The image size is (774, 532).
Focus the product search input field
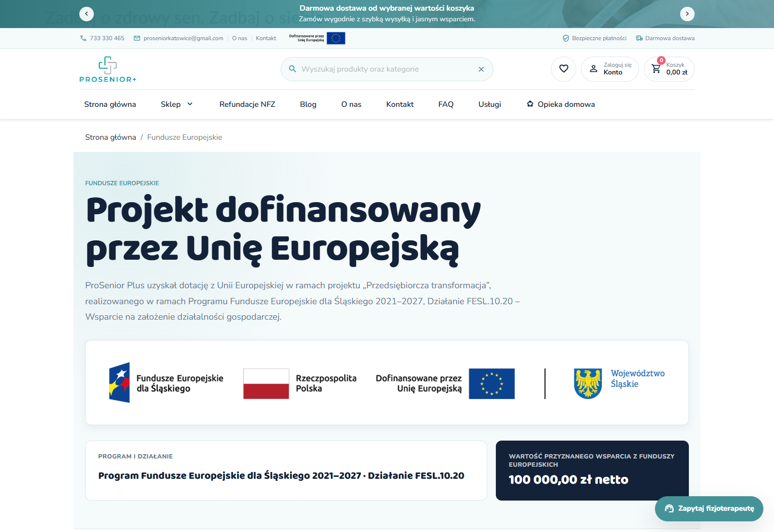(x=387, y=69)
